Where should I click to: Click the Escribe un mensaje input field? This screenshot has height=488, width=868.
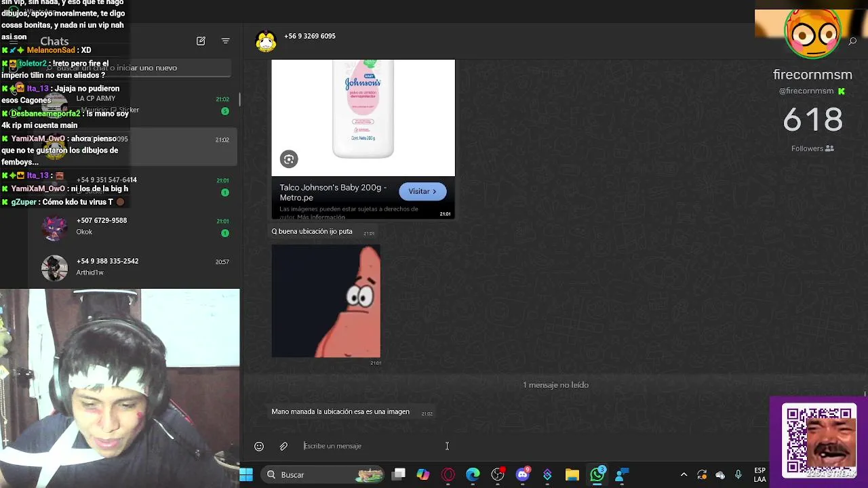point(370,446)
